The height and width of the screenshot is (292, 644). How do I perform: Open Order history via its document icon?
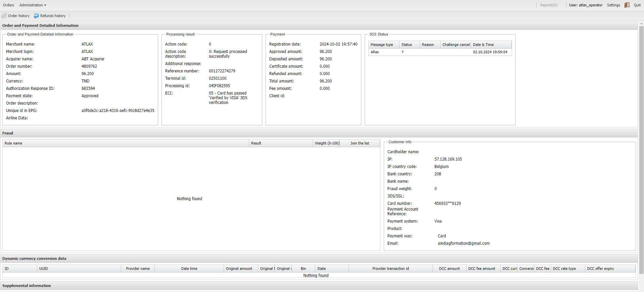pos(4,16)
